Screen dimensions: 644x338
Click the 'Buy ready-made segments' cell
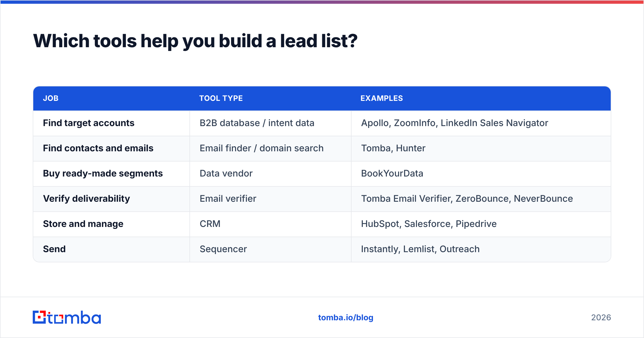coord(111,174)
